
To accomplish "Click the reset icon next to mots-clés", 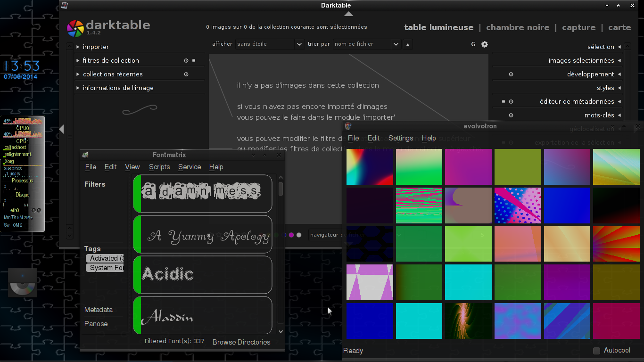I will click(x=511, y=115).
